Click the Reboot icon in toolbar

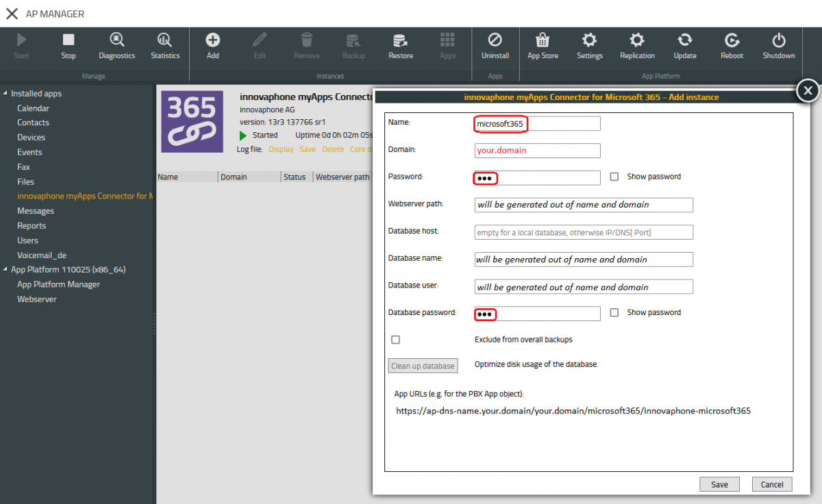732,40
